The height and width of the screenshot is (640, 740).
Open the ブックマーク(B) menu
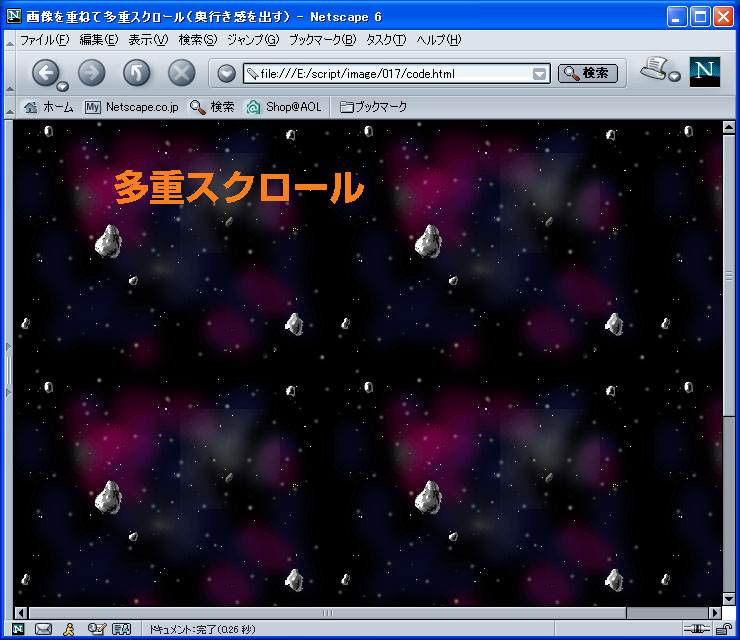322,40
